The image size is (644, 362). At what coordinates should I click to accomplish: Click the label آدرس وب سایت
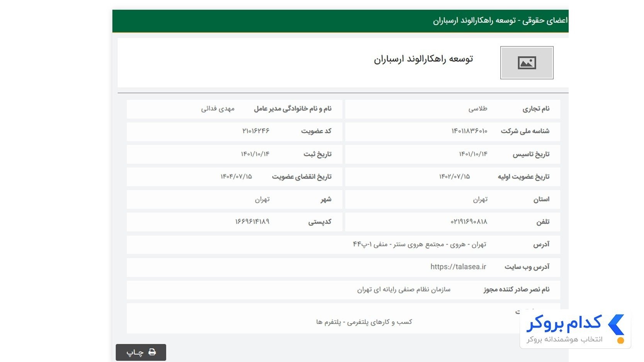527,267
